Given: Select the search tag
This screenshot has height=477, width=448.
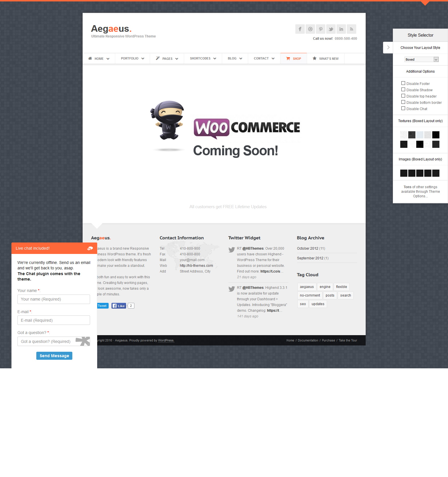Looking at the screenshot, I should click(x=345, y=295).
